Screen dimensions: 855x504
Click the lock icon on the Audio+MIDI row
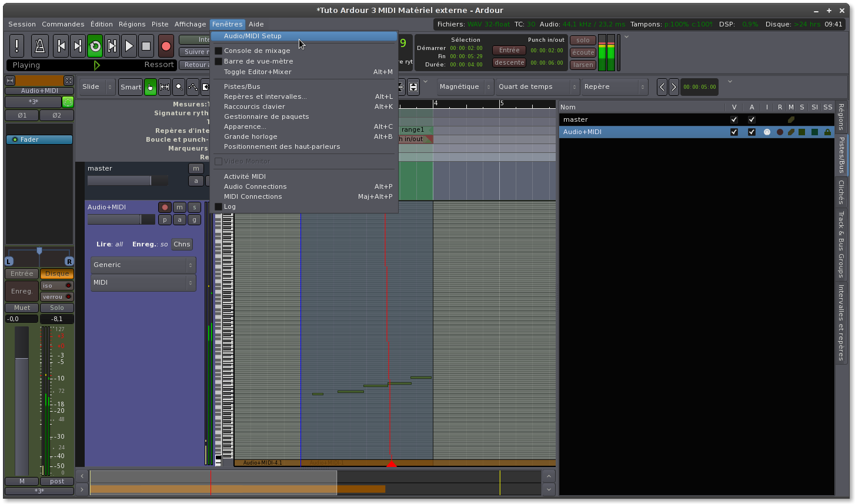(827, 132)
